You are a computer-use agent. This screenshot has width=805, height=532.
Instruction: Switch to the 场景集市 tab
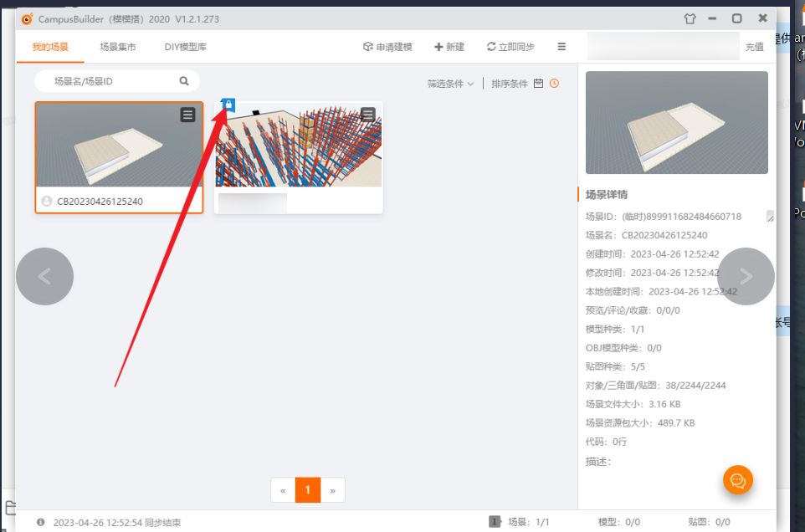117,47
